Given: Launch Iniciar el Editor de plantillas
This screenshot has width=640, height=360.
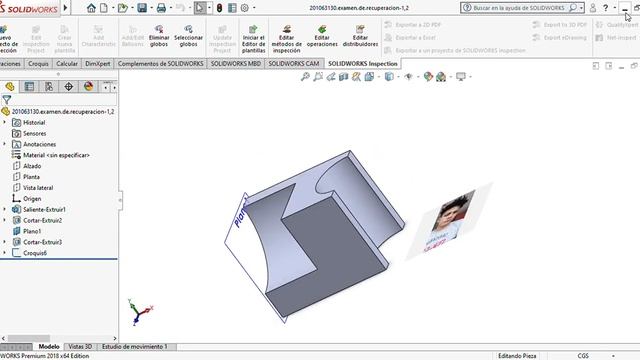Looking at the screenshot, I should (253, 39).
